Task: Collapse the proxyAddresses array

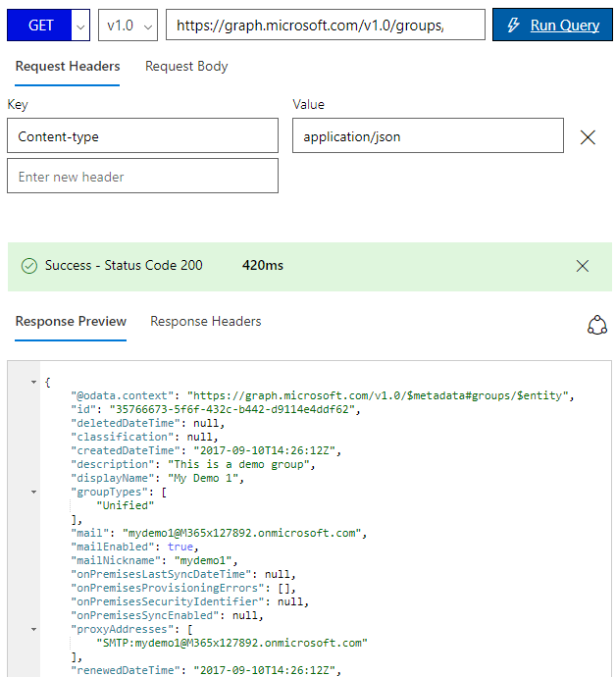Action: [34, 629]
